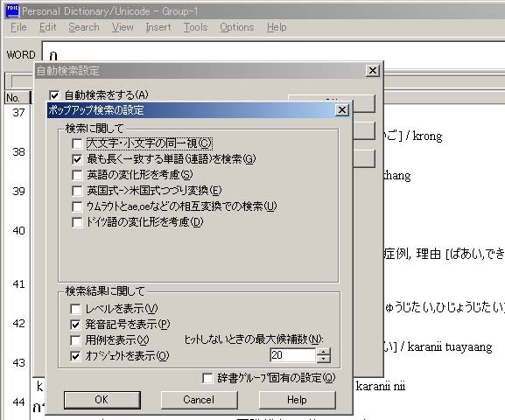Open the Tools menu
The height and width of the screenshot is (420, 505).
(195, 27)
